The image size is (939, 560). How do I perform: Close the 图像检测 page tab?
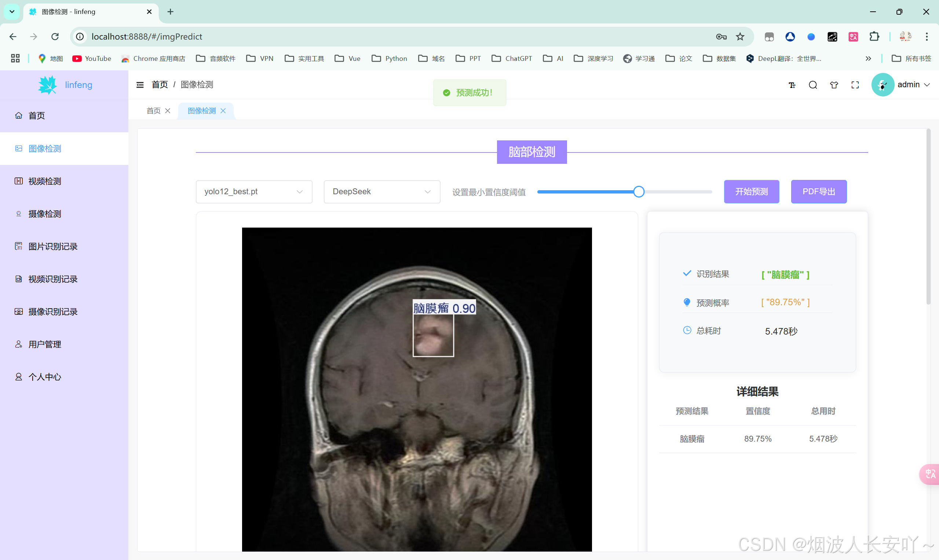(223, 111)
